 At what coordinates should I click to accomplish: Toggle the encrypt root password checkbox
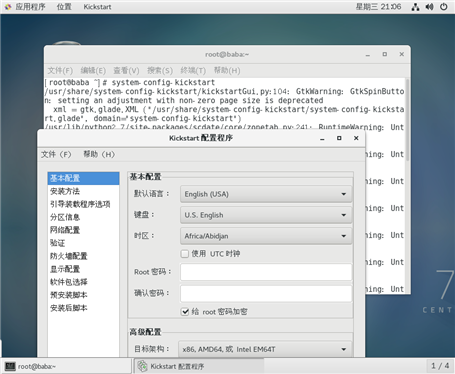[185, 312]
